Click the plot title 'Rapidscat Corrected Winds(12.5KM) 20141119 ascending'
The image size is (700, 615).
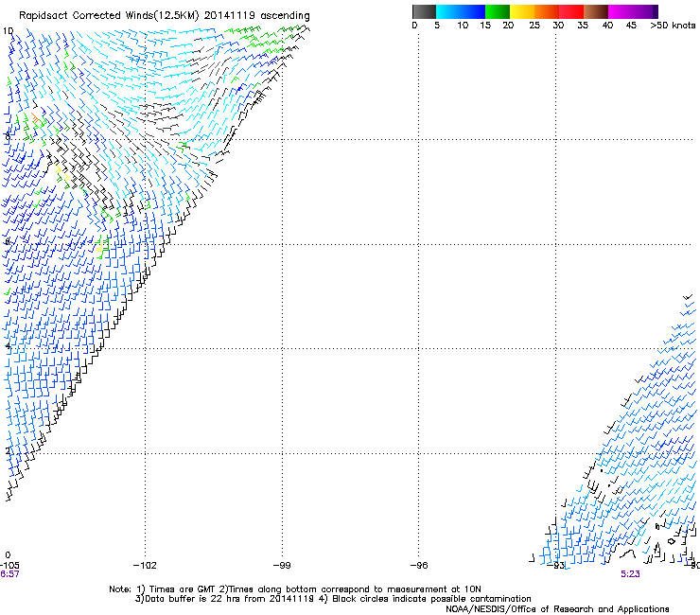(165, 16)
